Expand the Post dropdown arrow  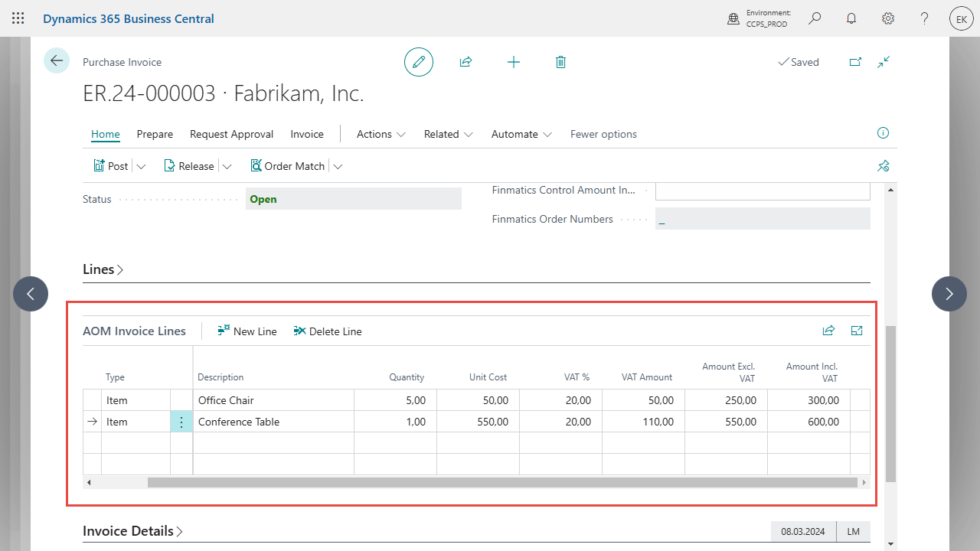click(141, 166)
